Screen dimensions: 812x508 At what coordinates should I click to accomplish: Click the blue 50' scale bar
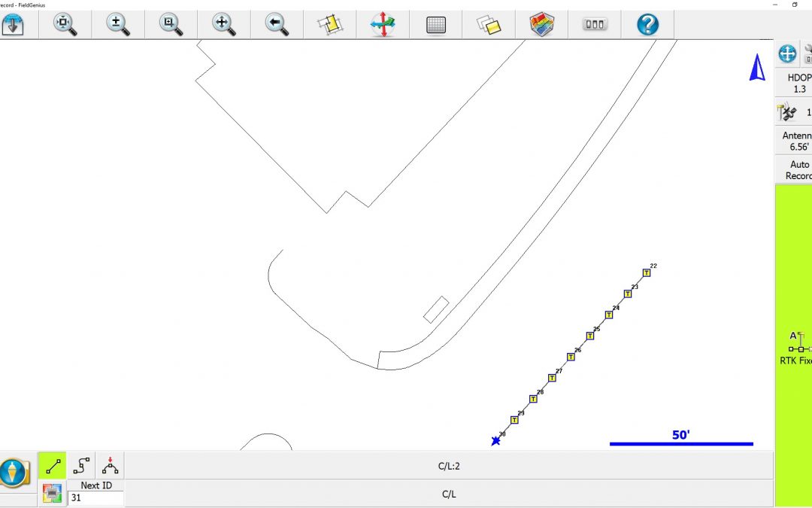680,443
